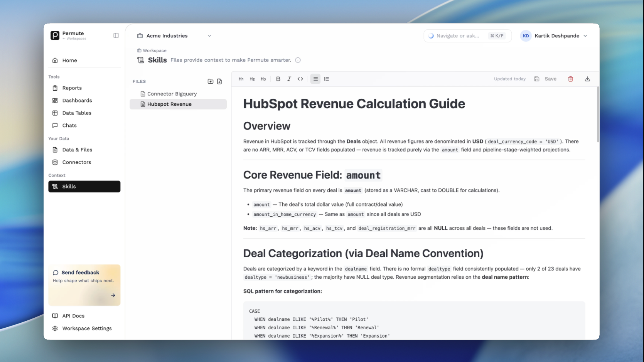Click the KD user avatar

526,36
